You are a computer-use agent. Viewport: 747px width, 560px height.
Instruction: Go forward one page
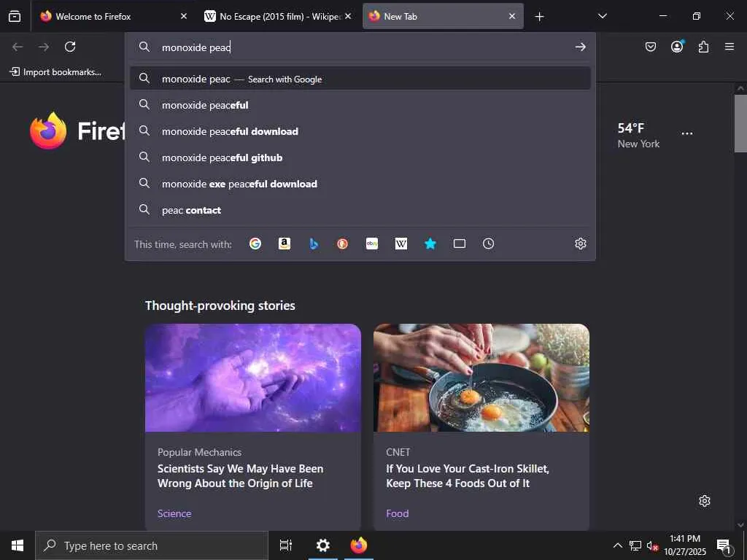tap(44, 47)
